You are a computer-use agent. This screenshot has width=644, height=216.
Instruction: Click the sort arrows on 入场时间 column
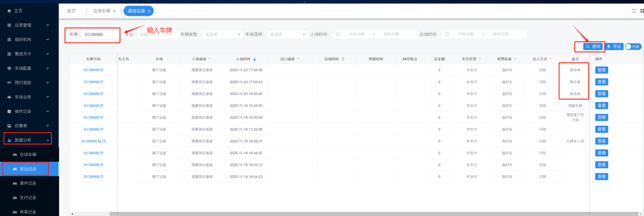point(255,59)
